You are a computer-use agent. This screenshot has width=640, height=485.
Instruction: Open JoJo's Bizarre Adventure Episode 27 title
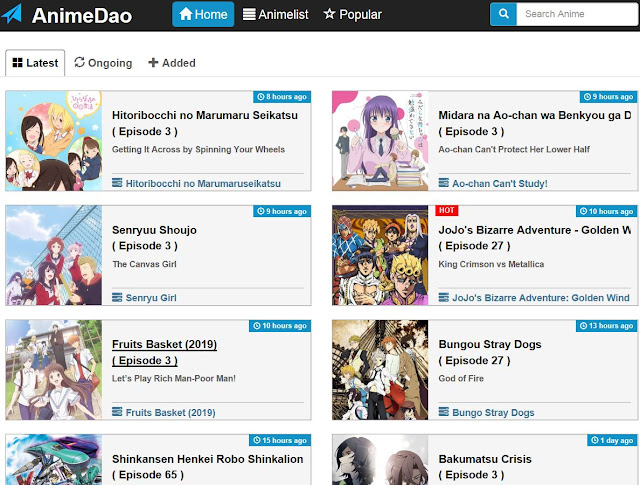click(x=535, y=238)
